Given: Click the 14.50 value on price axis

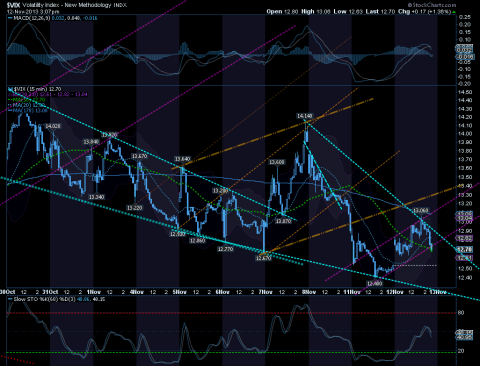Looking at the screenshot, I should [x=465, y=92].
